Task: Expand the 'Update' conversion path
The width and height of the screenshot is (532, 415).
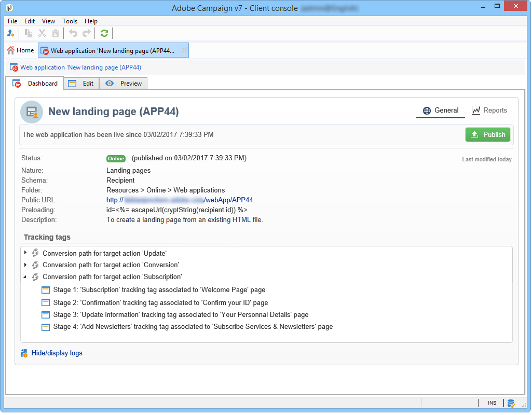Action: [25, 253]
